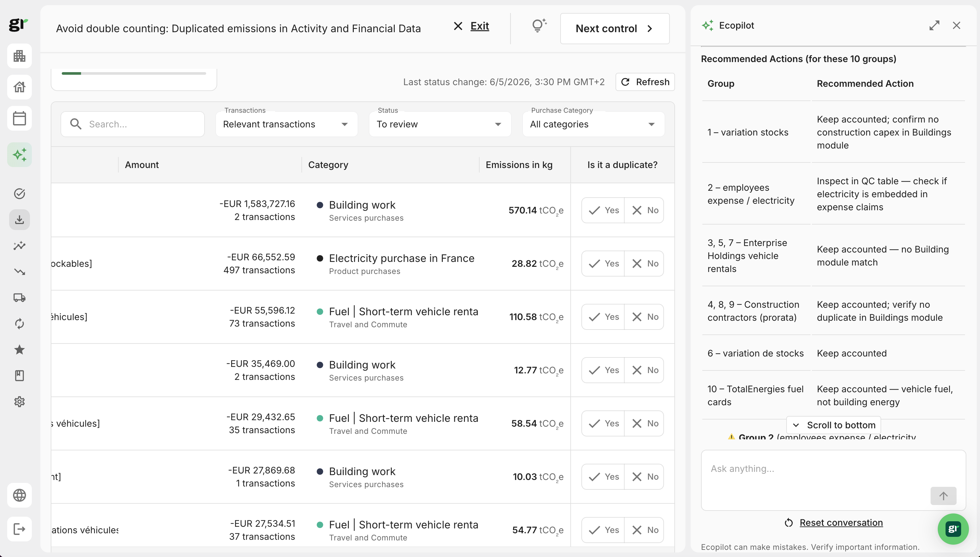Open the globe language icon

click(x=20, y=495)
